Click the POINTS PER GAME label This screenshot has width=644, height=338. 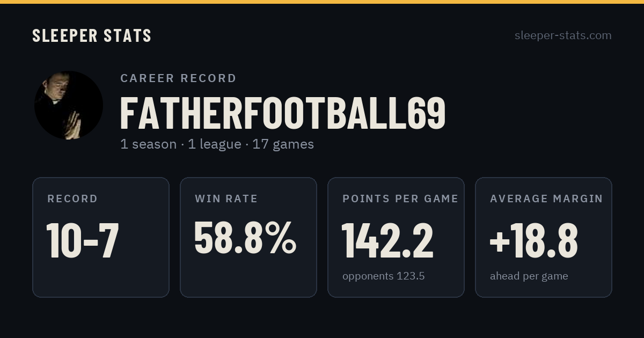pos(400,199)
